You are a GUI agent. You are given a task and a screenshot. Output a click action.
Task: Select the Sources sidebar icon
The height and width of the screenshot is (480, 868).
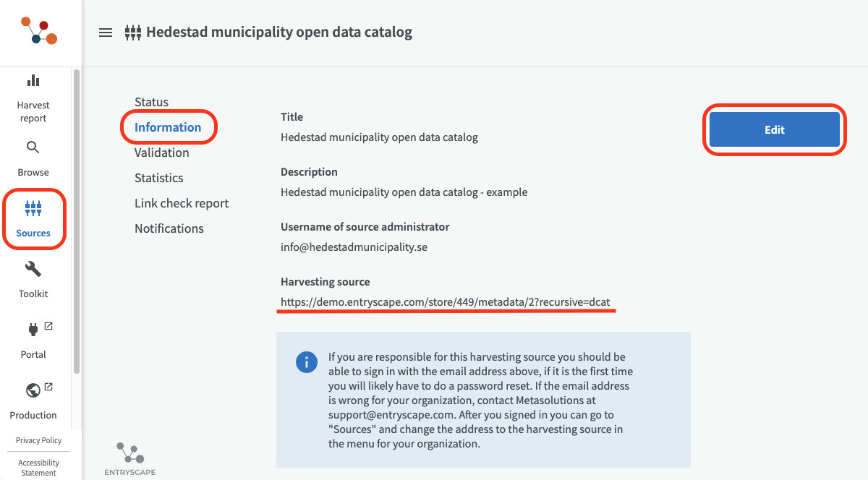[x=33, y=210]
